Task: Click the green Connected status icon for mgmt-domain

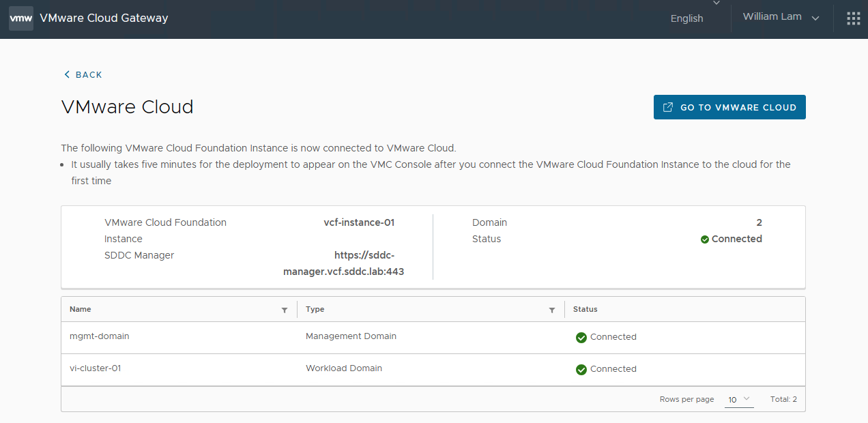Action: 581,337
